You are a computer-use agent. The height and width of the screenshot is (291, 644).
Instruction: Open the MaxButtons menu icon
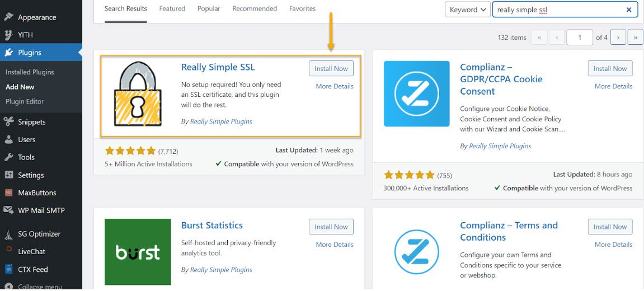8,193
